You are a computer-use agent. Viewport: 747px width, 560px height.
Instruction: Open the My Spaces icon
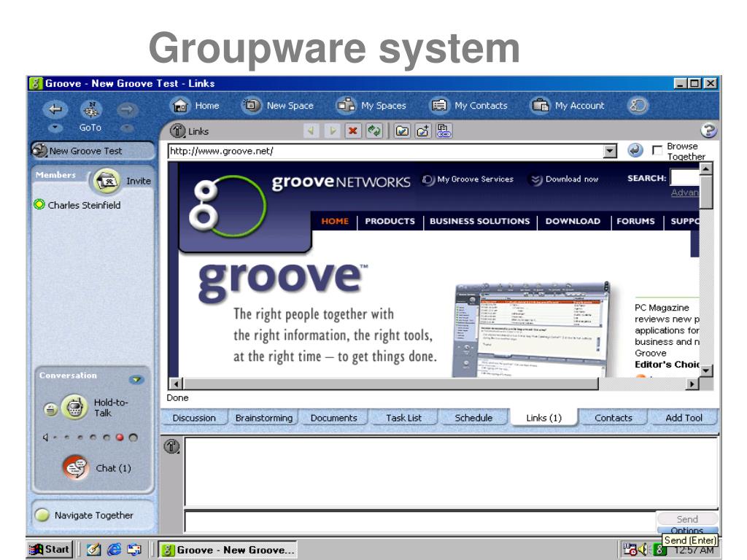(x=347, y=105)
